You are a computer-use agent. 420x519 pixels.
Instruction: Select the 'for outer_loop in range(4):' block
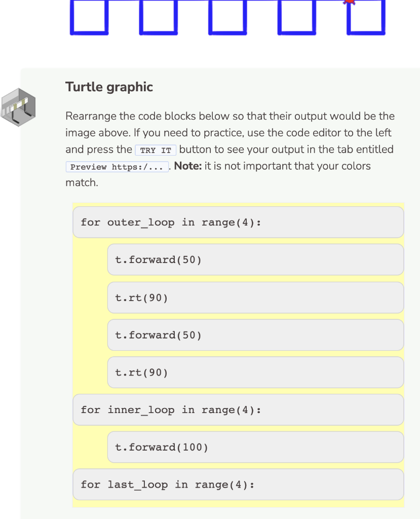pos(238,222)
